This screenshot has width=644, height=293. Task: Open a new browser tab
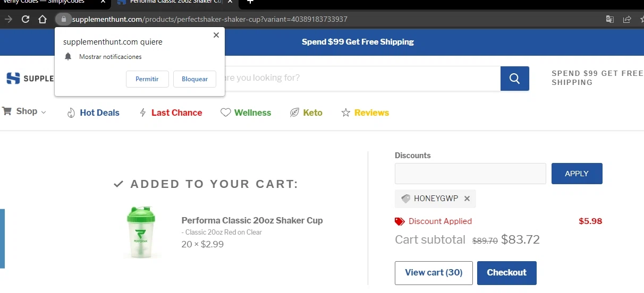click(x=250, y=2)
